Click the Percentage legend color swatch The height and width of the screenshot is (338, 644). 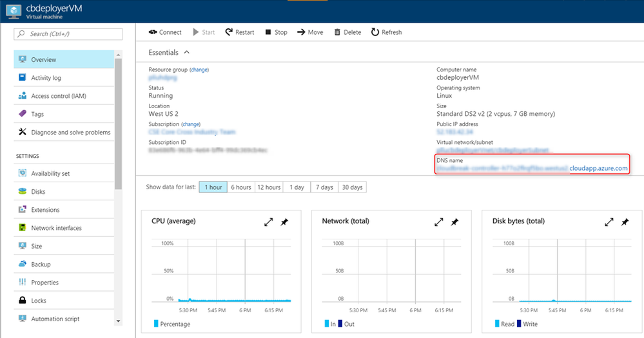[x=156, y=324]
